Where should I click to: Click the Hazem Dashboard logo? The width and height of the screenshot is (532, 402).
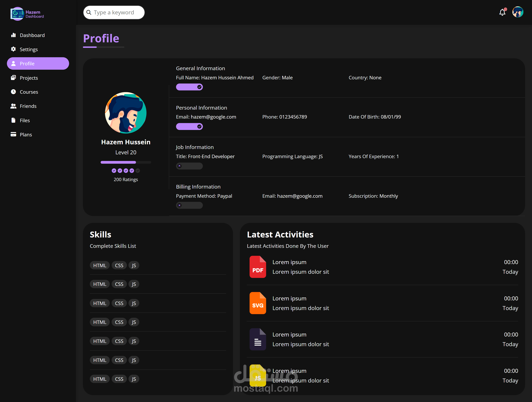coord(27,14)
